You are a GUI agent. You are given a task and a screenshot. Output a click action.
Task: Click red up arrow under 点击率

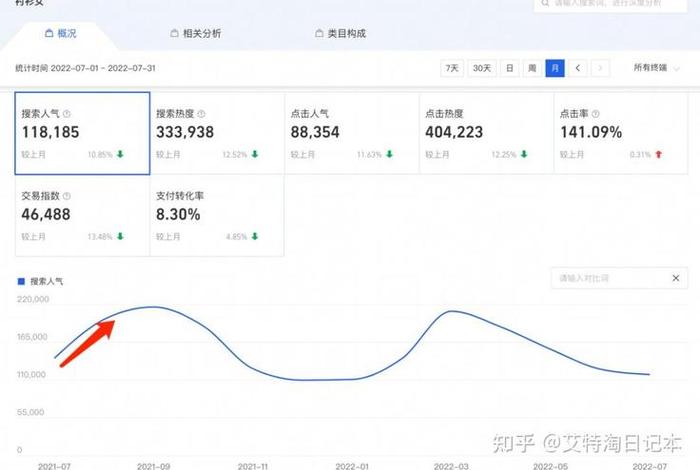click(658, 154)
